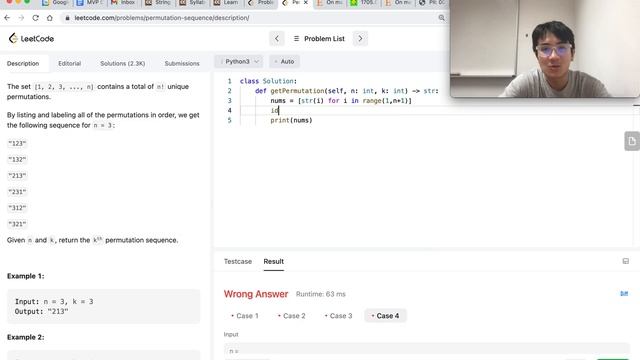Select the Description tab
The width and height of the screenshot is (640, 360).
coord(23,63)
